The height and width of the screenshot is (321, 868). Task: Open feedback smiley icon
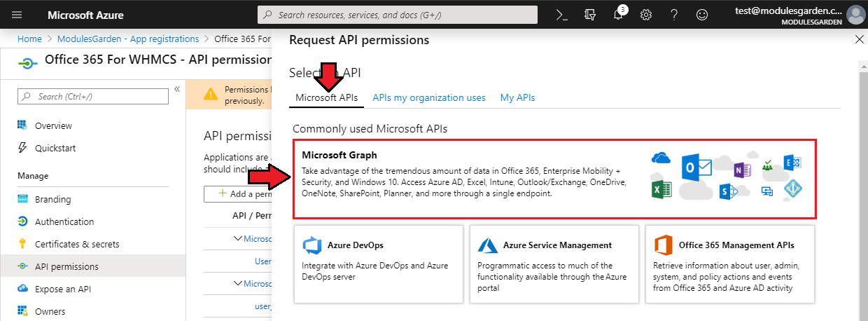701,15
